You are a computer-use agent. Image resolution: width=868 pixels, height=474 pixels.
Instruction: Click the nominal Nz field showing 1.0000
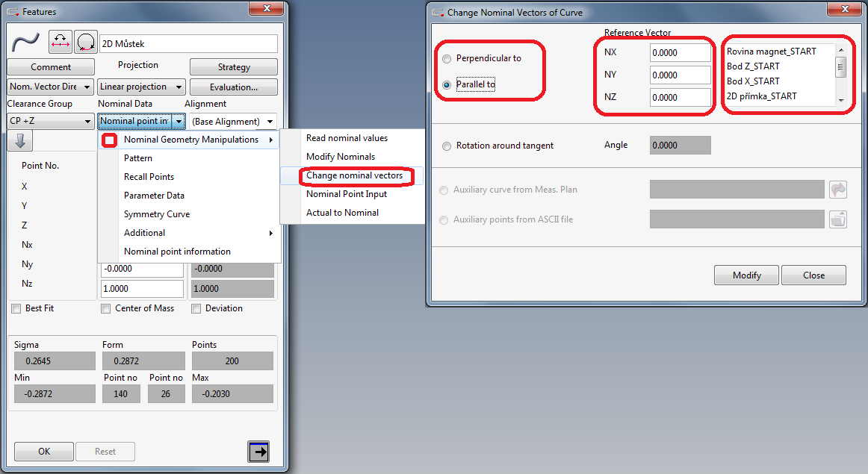(x=142, y=289)
